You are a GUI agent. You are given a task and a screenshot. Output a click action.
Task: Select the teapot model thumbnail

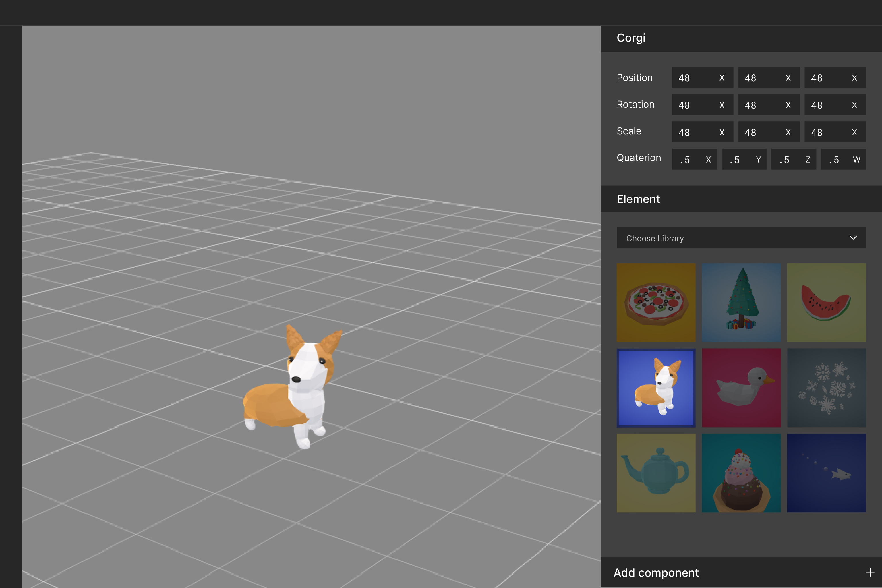[x=656, y=473]
